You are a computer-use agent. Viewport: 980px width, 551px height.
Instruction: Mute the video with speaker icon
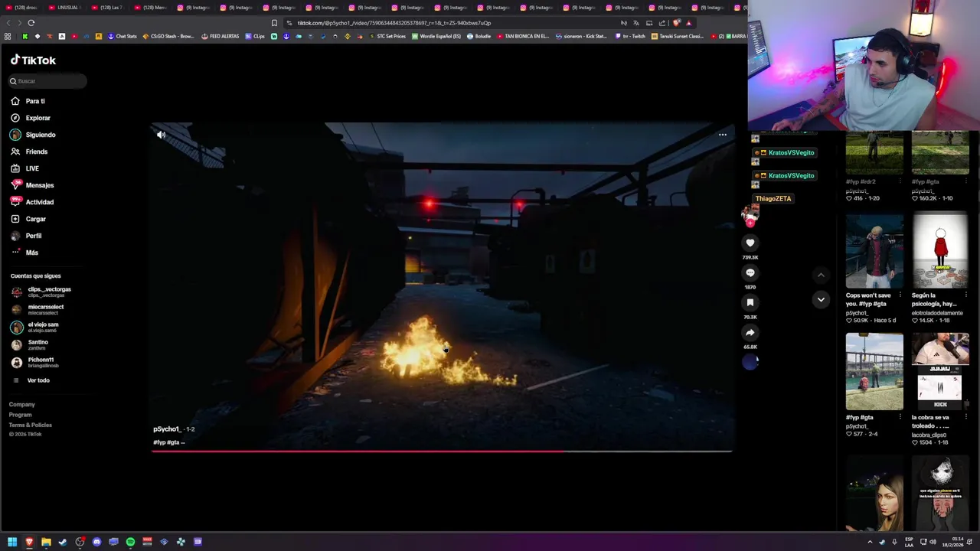point(161,135)
